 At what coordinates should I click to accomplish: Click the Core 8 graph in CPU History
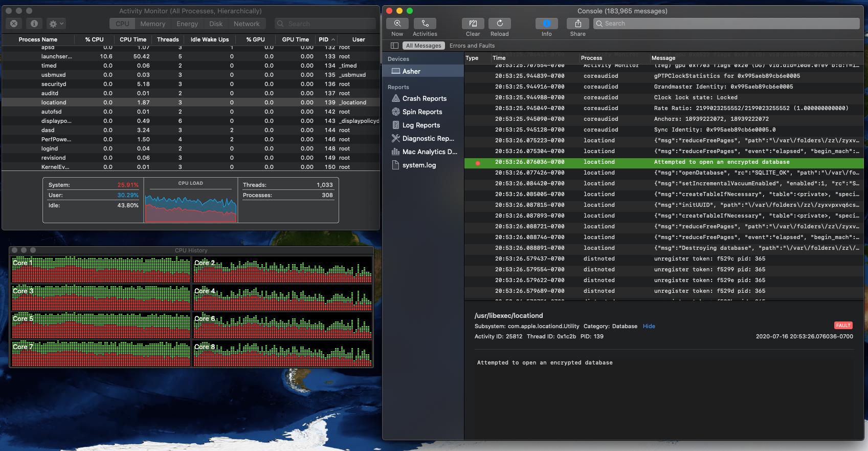[282, 354]
